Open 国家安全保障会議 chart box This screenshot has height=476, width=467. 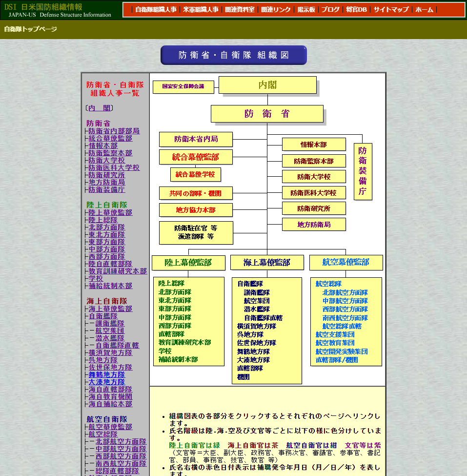[183, 86]
